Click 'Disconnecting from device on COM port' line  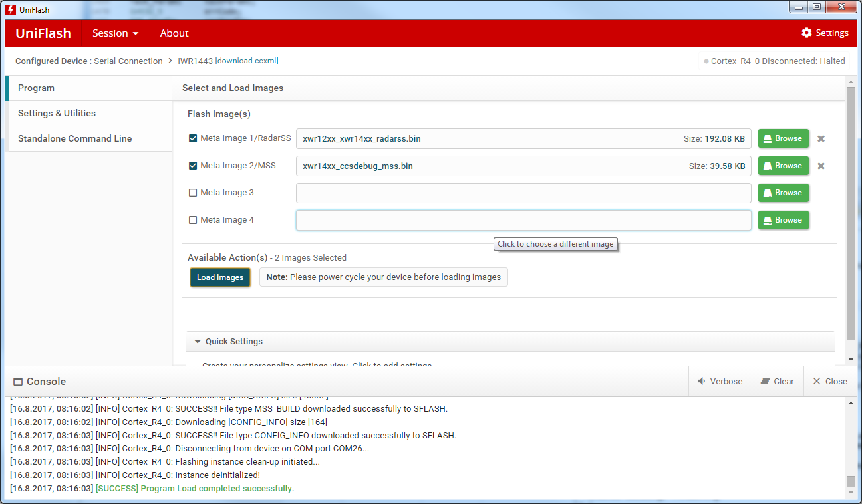point(190,448)
